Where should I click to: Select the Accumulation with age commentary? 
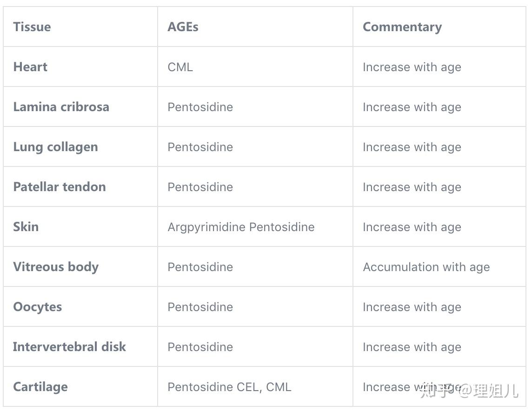[426, 267]
